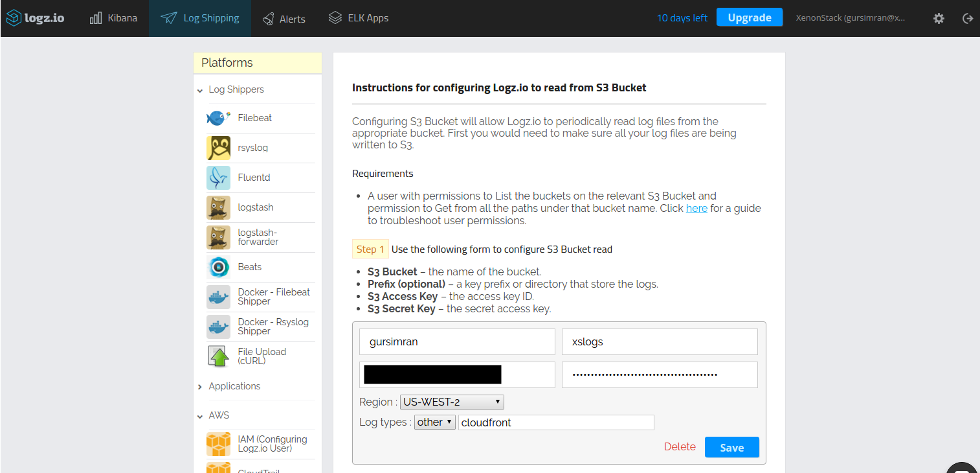Click the masked S3 Secret Key field
The width and height of the screenshot is (980, 473).
660,375
